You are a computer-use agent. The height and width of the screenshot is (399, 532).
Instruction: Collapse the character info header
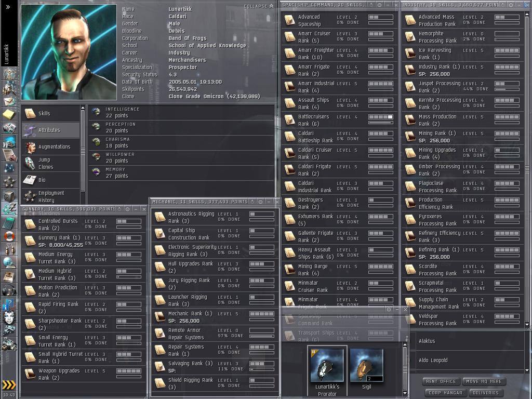(259, 6)
